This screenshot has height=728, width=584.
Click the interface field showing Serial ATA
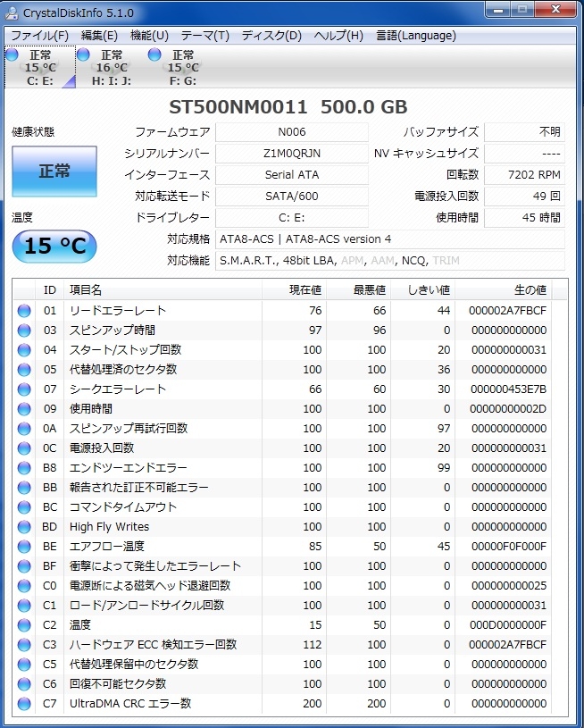292,174
